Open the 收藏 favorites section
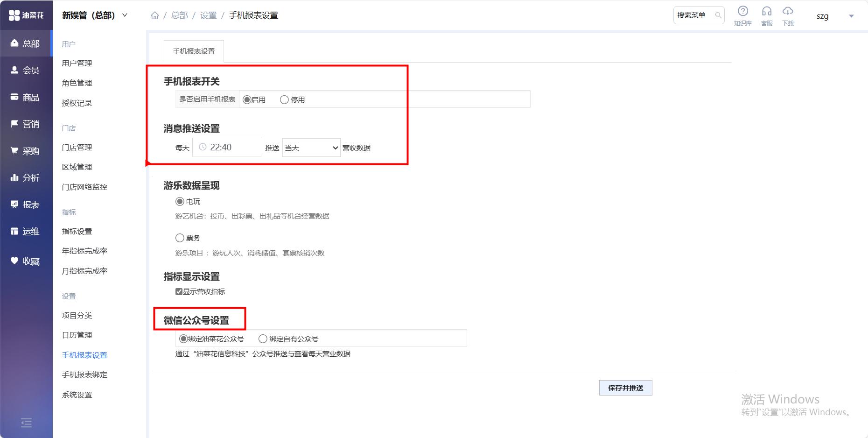Viewport: 868px width, 438px height. click(26, 261)
